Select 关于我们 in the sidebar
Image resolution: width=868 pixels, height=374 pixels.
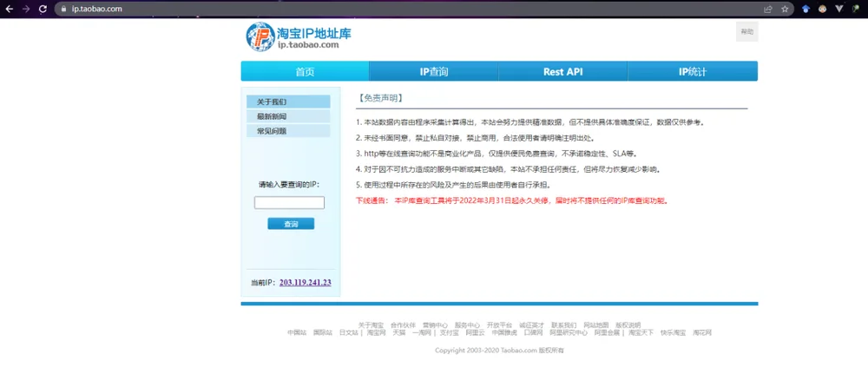tap(288, 102)
